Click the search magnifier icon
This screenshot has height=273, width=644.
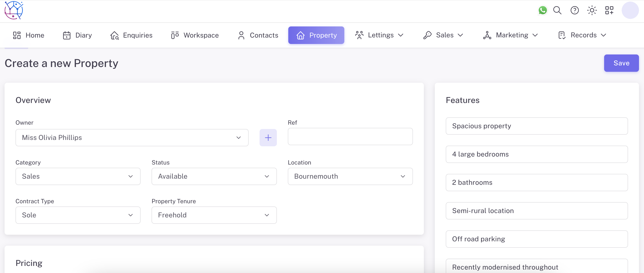click(557, 10)
